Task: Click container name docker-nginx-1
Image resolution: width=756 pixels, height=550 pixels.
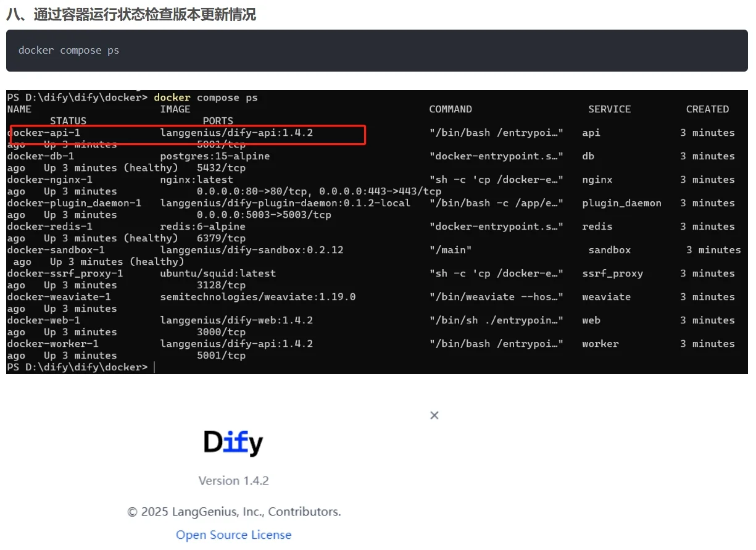Action: 49,180
